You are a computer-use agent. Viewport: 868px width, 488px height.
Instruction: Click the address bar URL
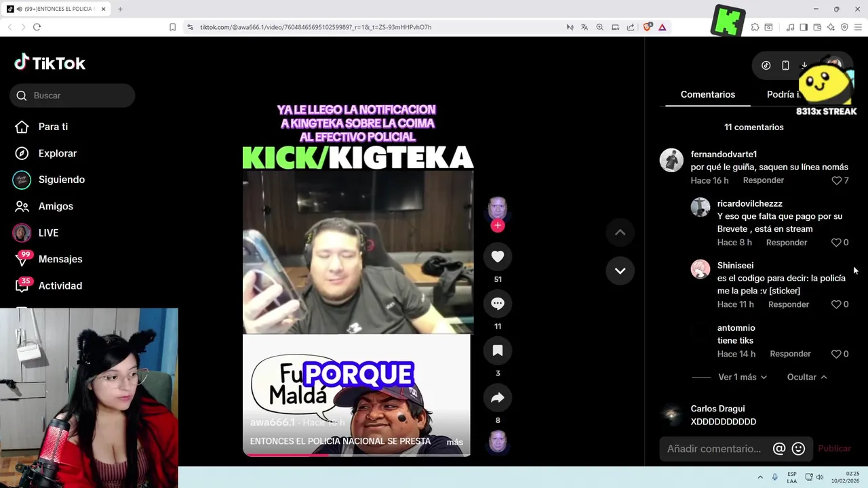click(315, 27)
